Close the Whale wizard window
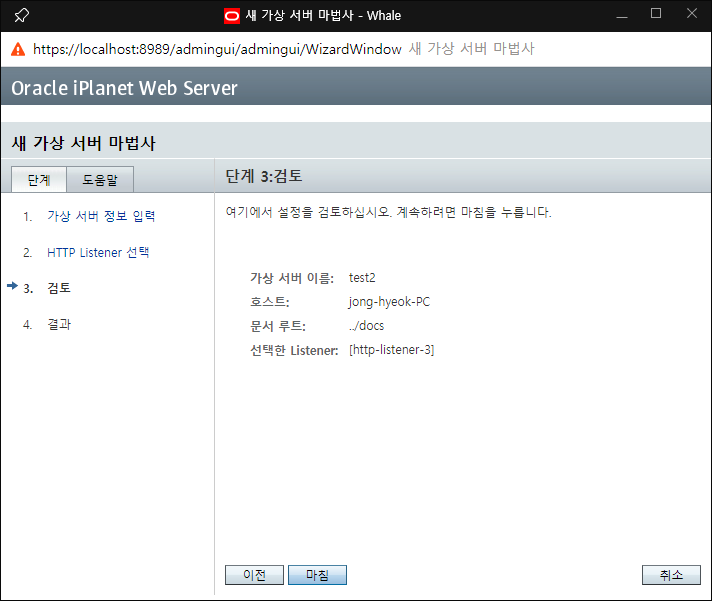The height and width of the screenshot is (601, 712). point(692,14)
